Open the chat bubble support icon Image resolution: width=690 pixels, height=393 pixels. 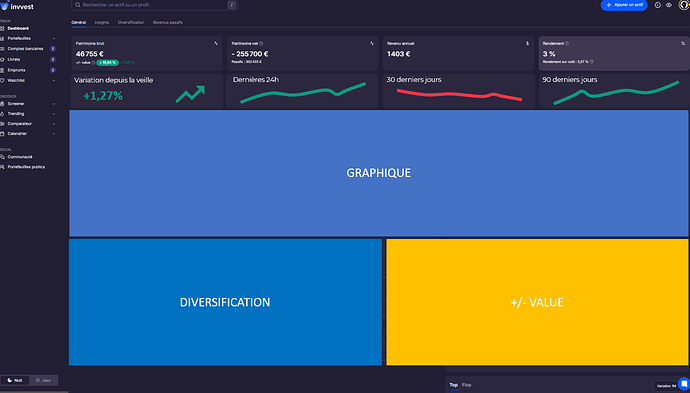click(x=683, y=383)
